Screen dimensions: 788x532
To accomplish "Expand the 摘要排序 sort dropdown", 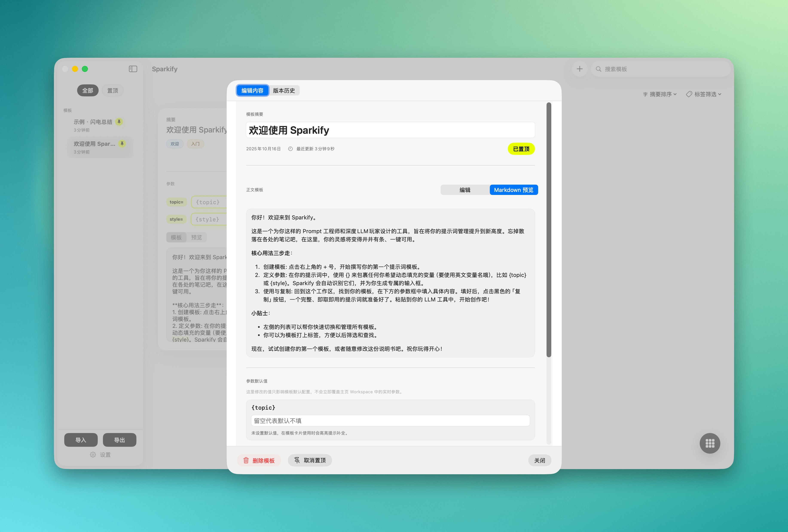I will coord(660,94).
